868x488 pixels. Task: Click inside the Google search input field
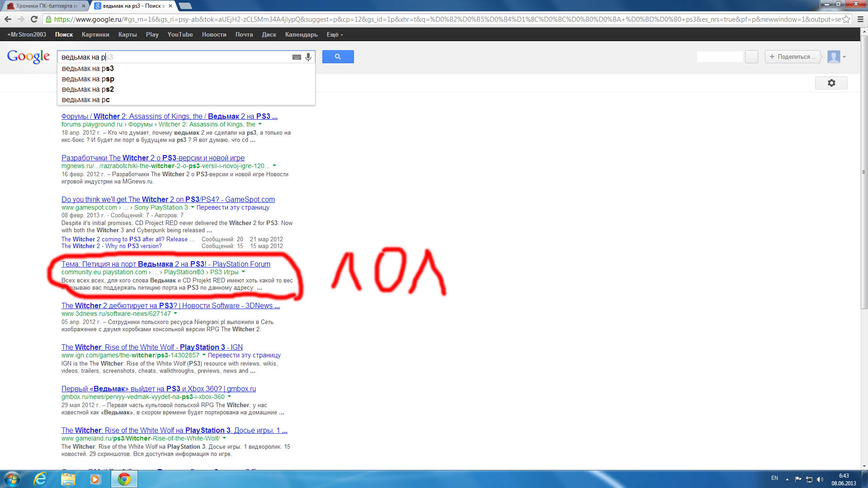click(181, 57)
